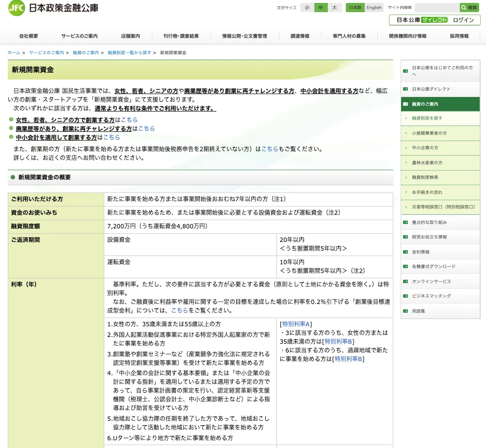Click arrow icon beside 重点的な取り組み
486x448 pixels.
(x=405, y=222)
